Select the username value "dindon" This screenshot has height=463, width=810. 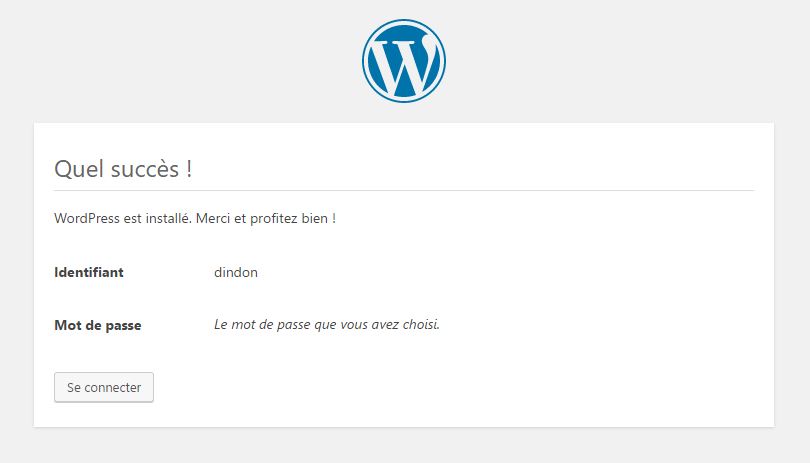click(236, 272)
